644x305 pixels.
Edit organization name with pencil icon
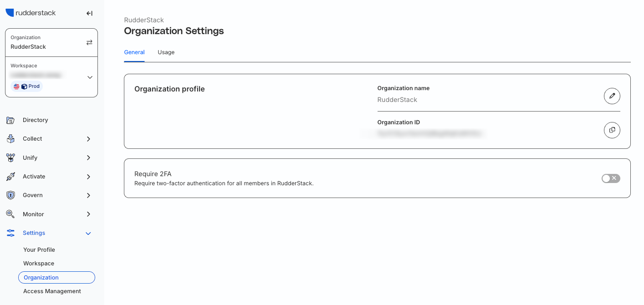tap(612, 96)
